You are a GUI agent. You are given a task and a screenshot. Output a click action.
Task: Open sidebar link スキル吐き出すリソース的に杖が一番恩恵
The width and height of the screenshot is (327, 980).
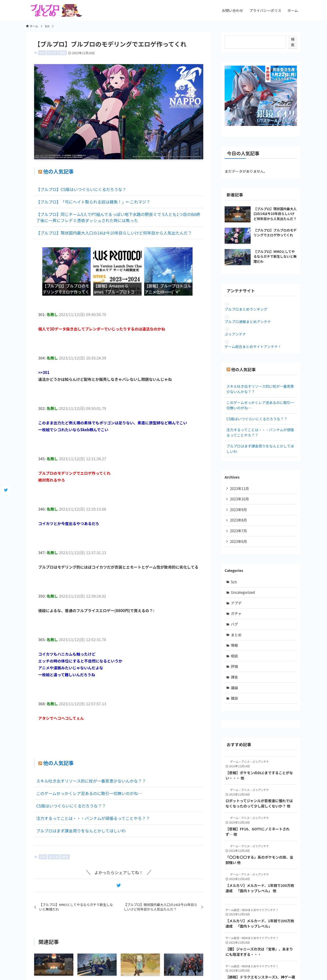pos(260,389)
